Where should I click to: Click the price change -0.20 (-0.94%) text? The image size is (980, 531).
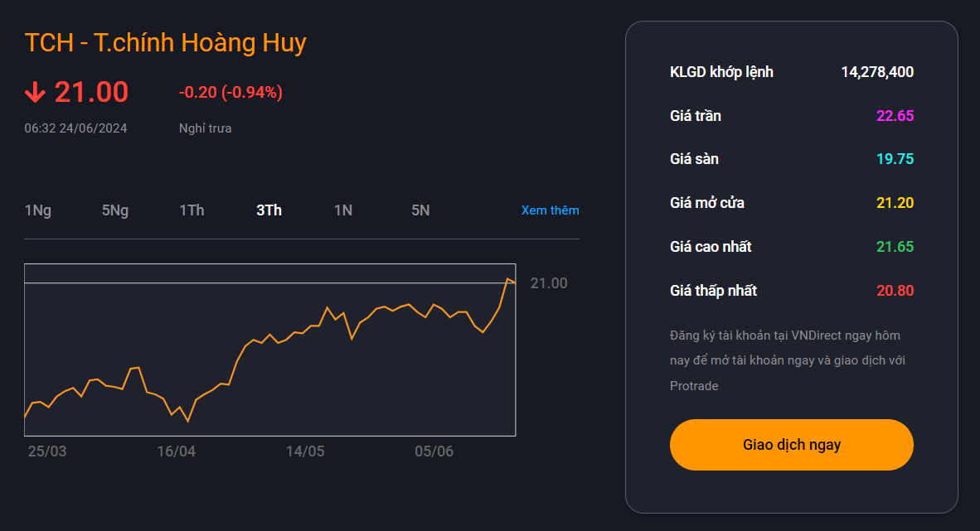[232, 92]
